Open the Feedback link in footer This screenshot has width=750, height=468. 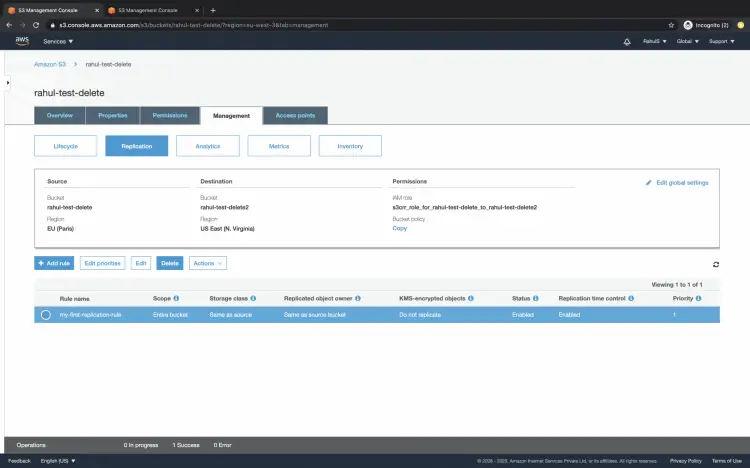(19, 461)
